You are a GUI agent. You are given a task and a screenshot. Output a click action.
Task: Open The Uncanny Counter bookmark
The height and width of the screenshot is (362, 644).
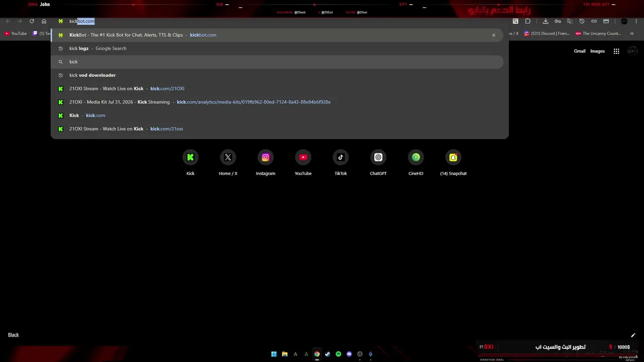point(598,34)
